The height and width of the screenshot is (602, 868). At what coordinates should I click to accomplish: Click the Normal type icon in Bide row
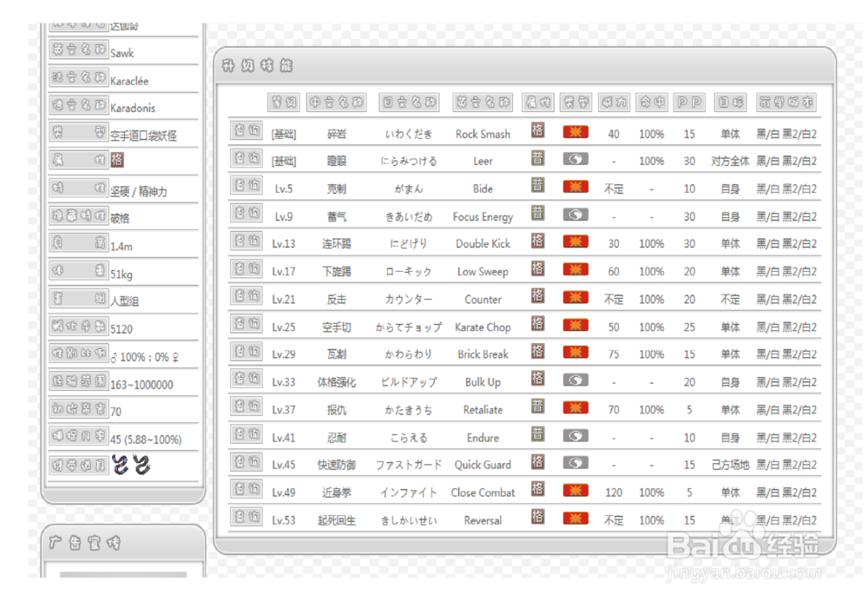pos(537,186)
